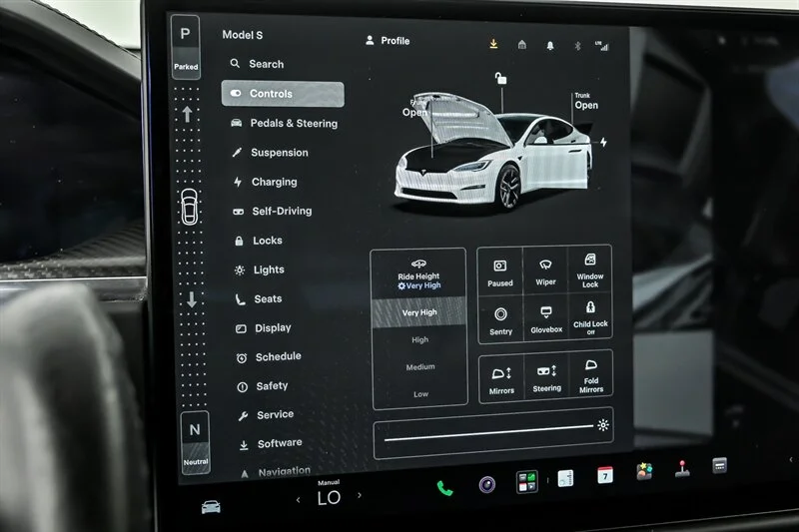Select Very High ride height option
Image resolution: width=799 pixels, height=532 pixels.
click(x=419, y=312)
